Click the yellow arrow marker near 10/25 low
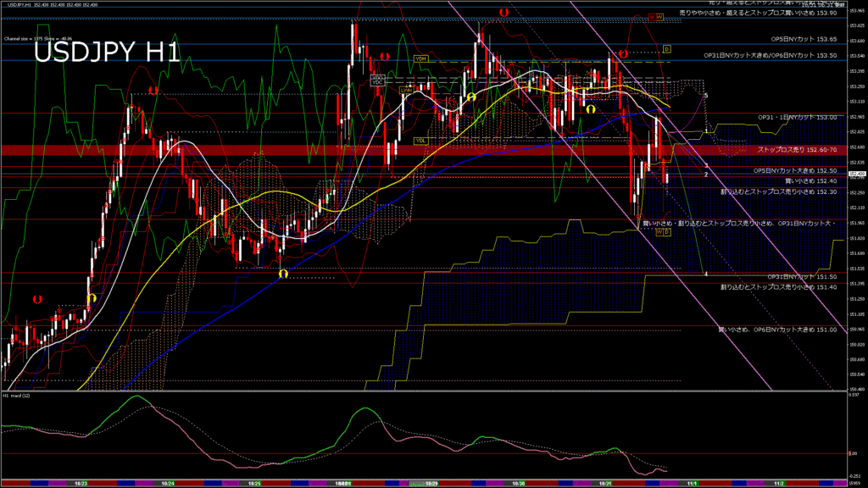Screen dimensions: 868x488 [283, 274]
